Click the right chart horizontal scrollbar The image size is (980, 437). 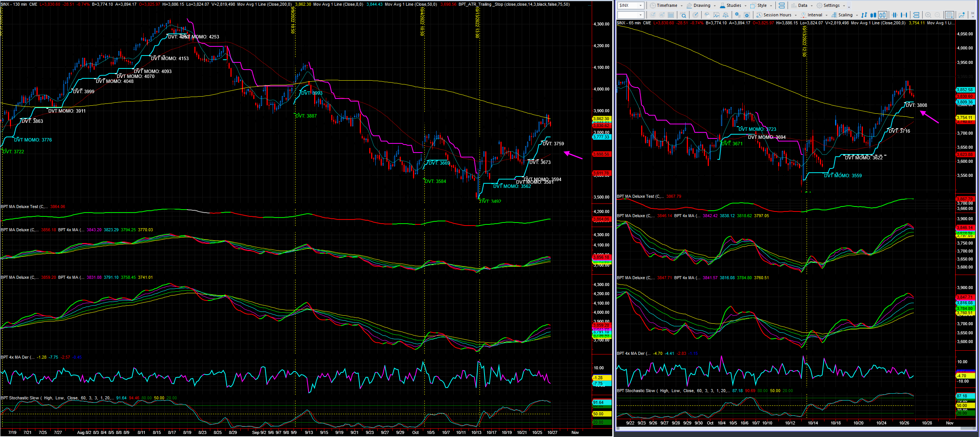pos(795,428)
